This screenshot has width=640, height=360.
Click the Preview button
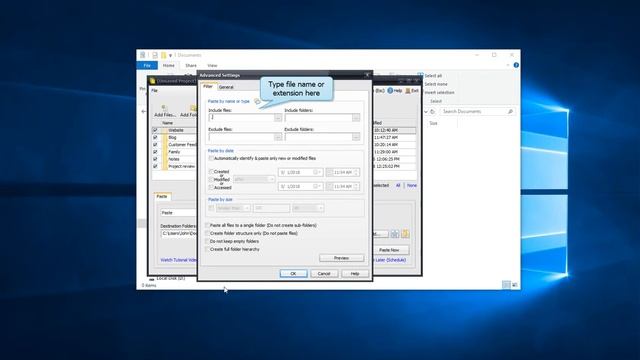[x=341, y=258]
